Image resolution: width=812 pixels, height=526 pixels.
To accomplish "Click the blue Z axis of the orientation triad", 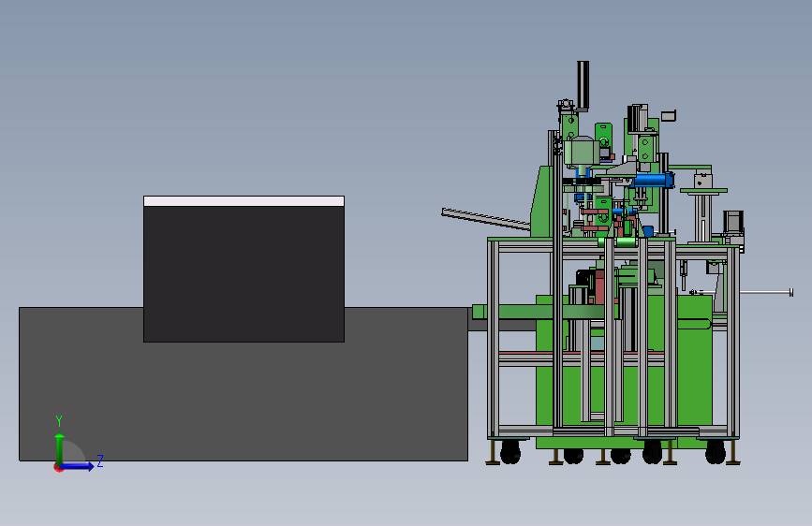I will click(78, 466).
